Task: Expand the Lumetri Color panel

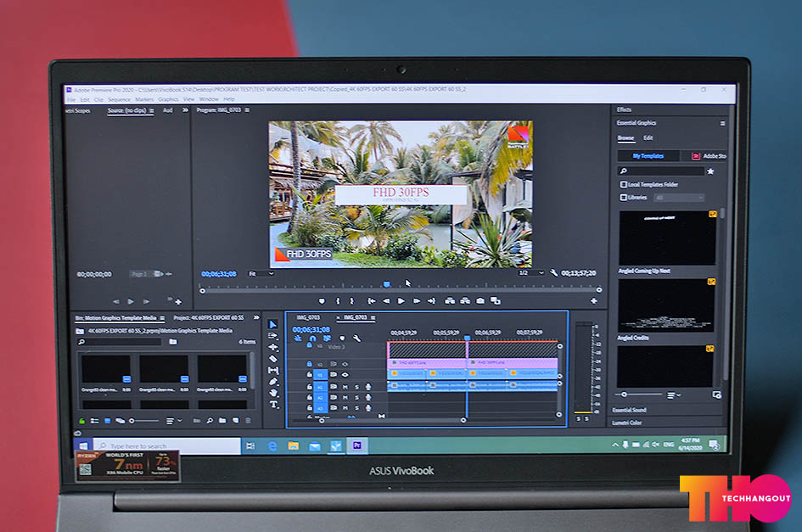Action: pyautogui.click(x=627, y=423)
